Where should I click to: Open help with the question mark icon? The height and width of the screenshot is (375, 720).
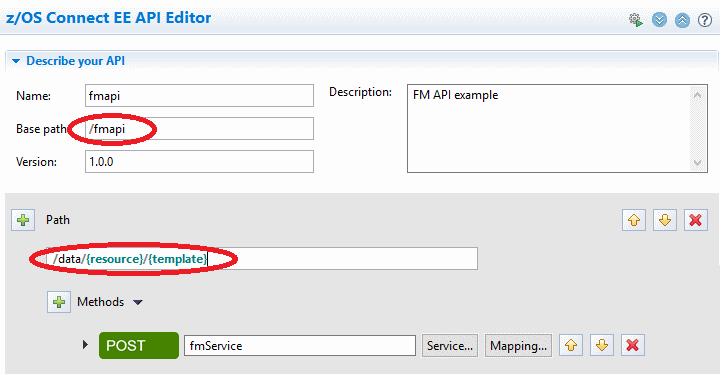(x=705, y=20)
